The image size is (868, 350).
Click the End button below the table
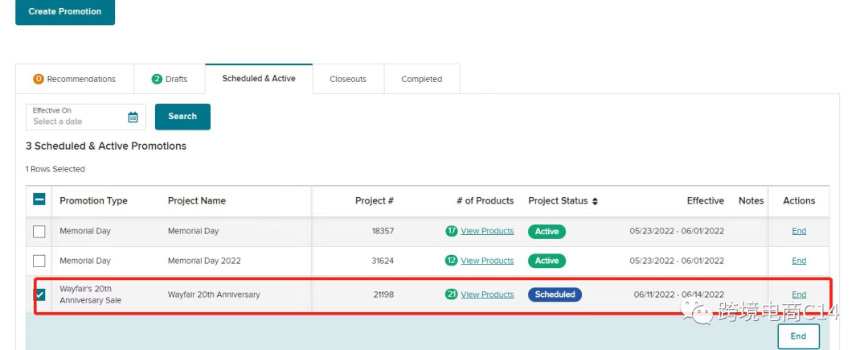click(798, 336)
